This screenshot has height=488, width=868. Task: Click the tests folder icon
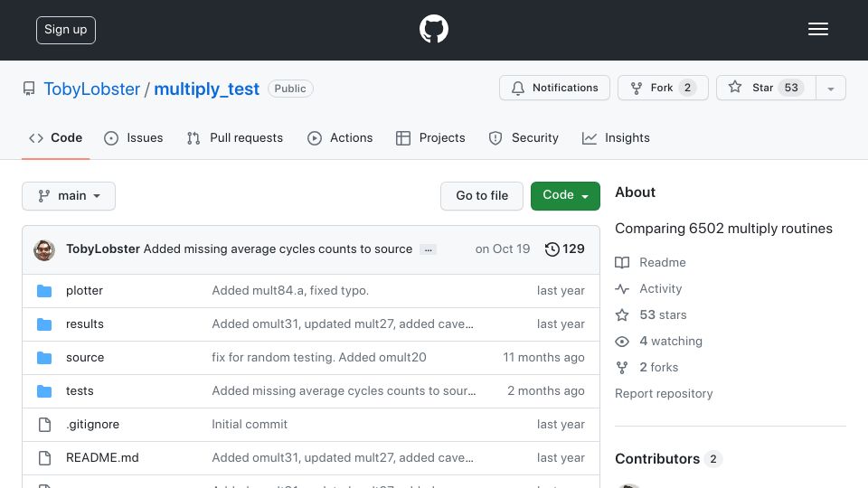[44, 391]
